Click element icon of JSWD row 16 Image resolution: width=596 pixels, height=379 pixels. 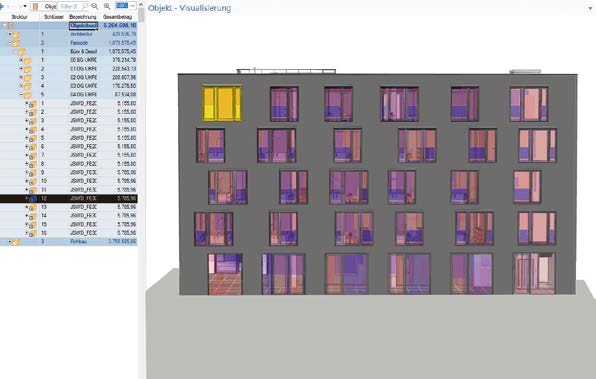[x=33, y=233]
